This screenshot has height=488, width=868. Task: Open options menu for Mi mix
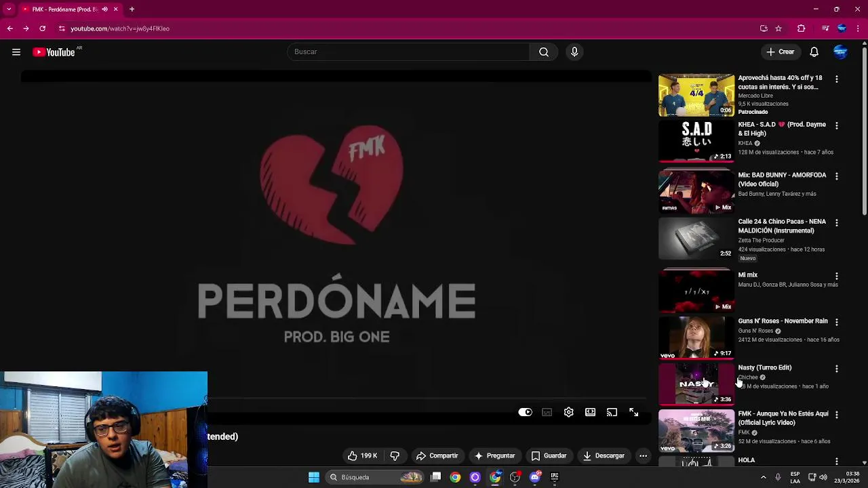[x=836, y=276]
